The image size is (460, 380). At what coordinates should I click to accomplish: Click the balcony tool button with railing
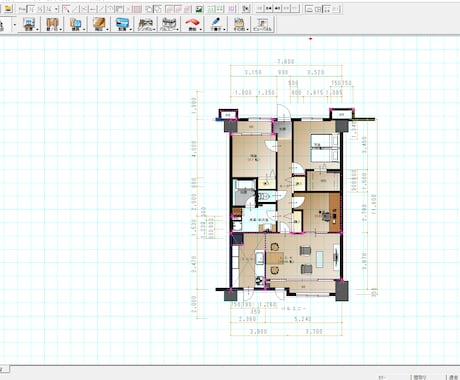click(x=169, y=24)
